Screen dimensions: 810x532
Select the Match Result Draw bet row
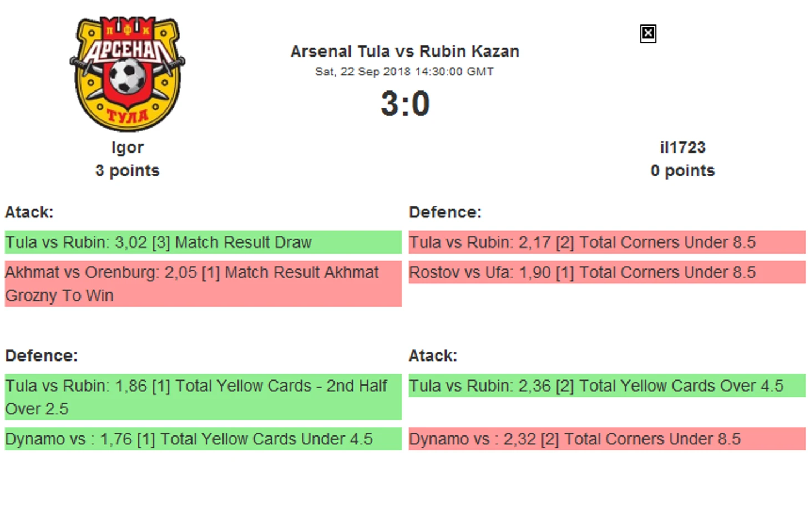tap(203, 242)
